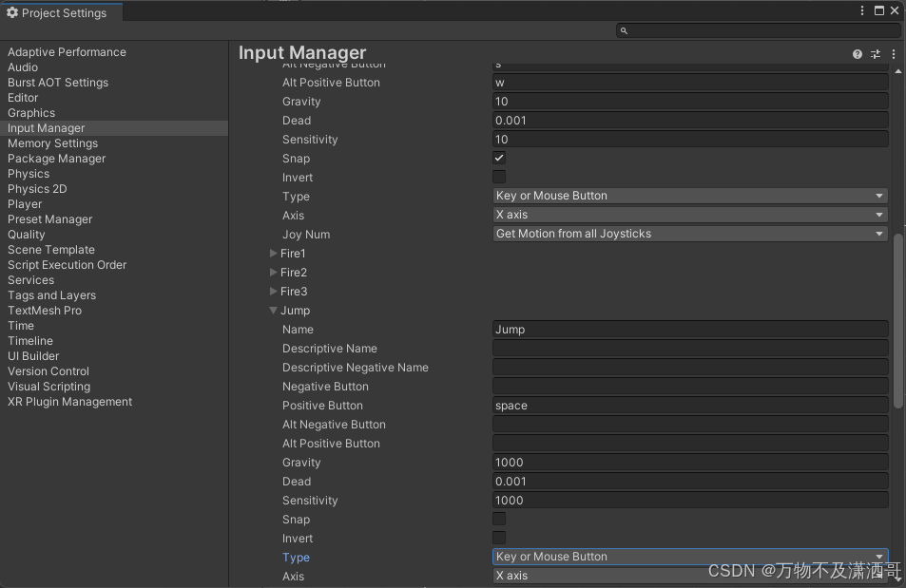Open the Axis dropdown in the Jump section
906x588 pixels.
click(690, 576)
